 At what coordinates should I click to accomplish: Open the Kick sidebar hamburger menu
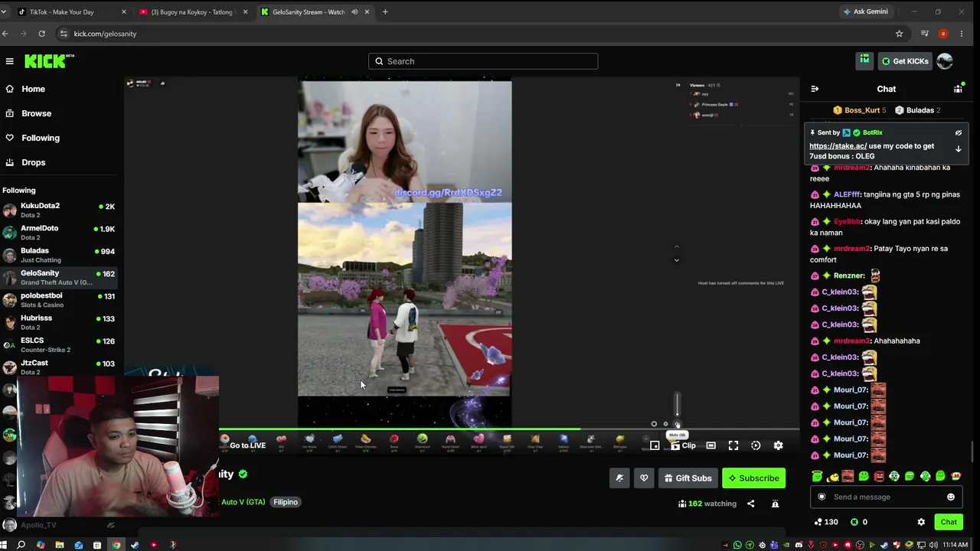9,61
